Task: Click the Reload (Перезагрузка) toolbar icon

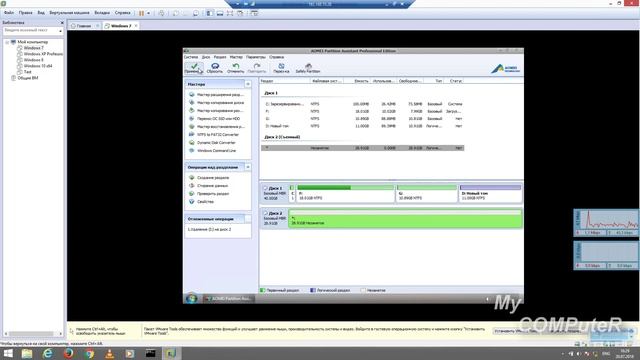Action: 281,68
